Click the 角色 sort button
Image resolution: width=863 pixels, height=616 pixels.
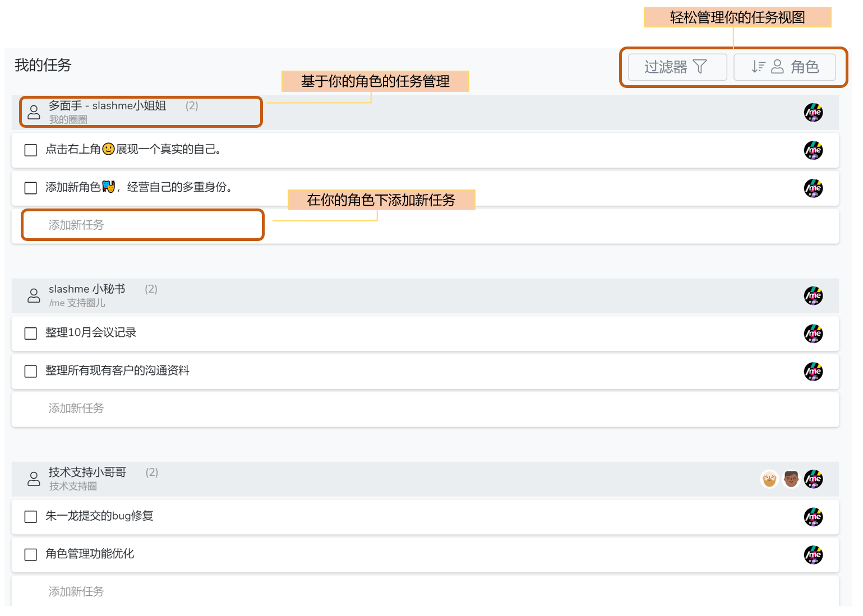(784, 67)
